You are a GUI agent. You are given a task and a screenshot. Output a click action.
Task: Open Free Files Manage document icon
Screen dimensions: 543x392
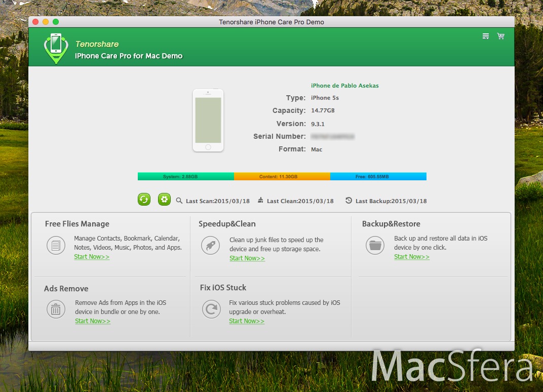[56, 245]
